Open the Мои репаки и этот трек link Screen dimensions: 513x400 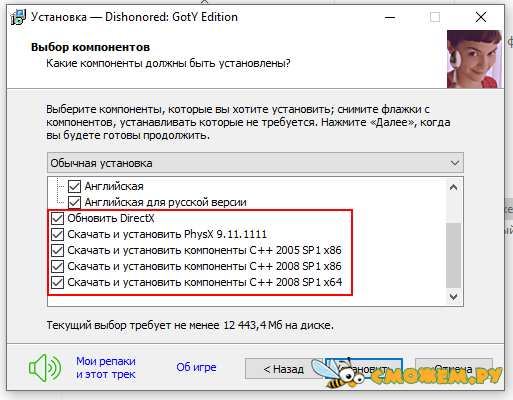pos(106,368)
